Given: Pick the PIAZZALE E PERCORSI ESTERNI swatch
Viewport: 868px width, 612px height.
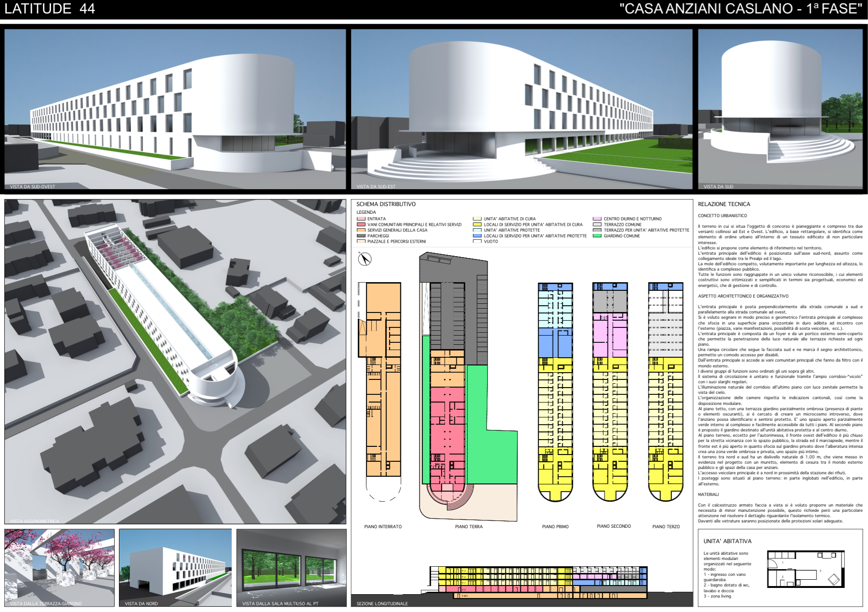Looking at the screenshot, I should [361, 242].
